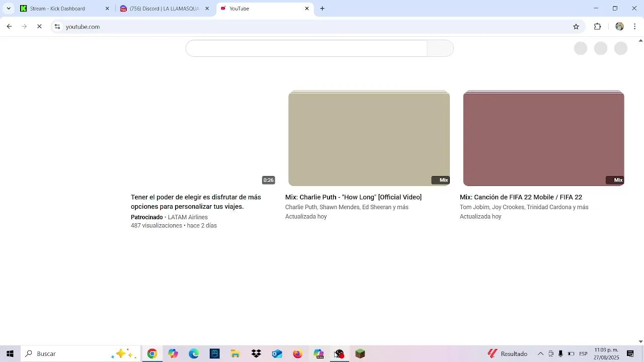Click "Tom Jobim, Joy Crookes, Trinidad Cardona y más"
Screen dimensions: 644x362
[524, 207]
